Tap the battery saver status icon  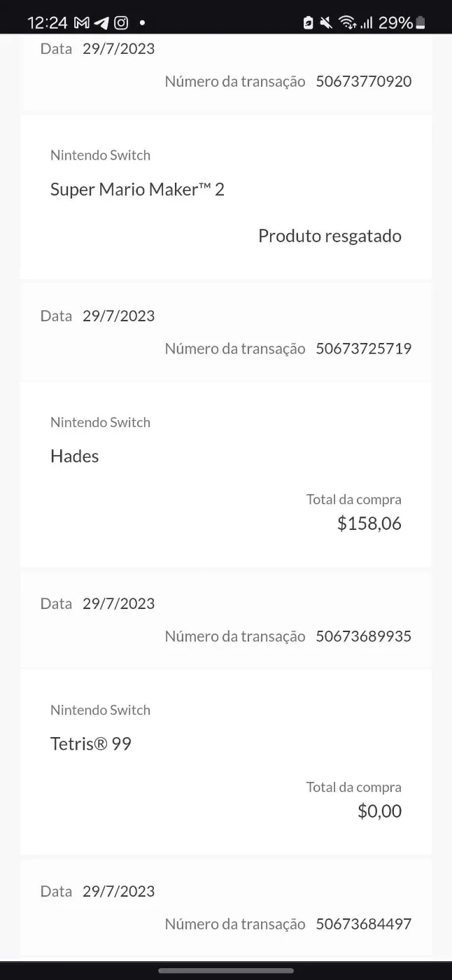point(308,23)
